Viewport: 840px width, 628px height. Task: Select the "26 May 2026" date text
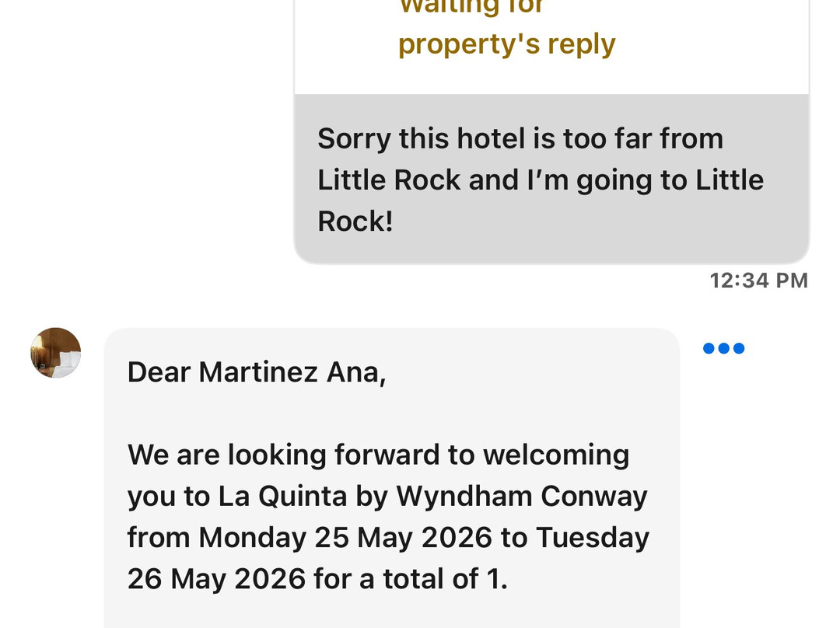point(216,579)
